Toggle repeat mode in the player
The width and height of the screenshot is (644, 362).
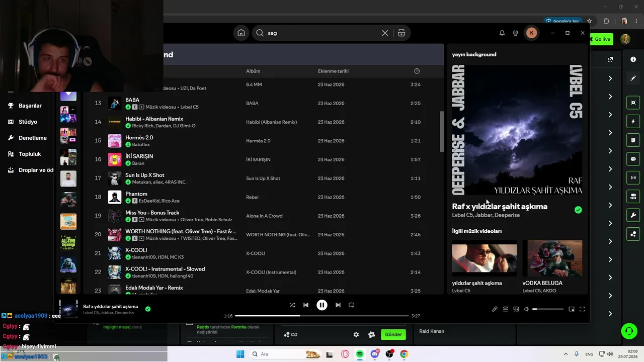pos(352,305)
